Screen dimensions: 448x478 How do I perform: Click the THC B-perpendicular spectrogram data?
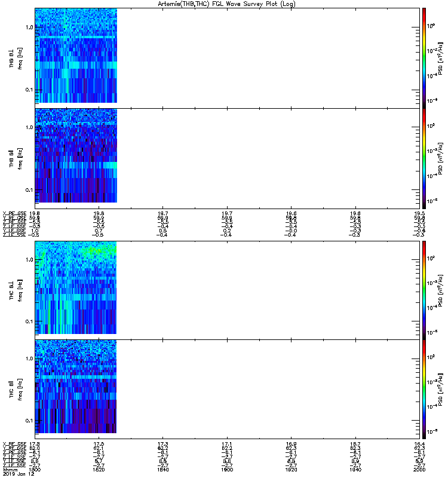point(76,287)
